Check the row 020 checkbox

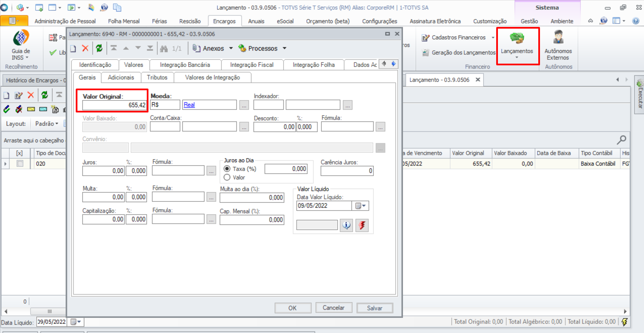20,164
